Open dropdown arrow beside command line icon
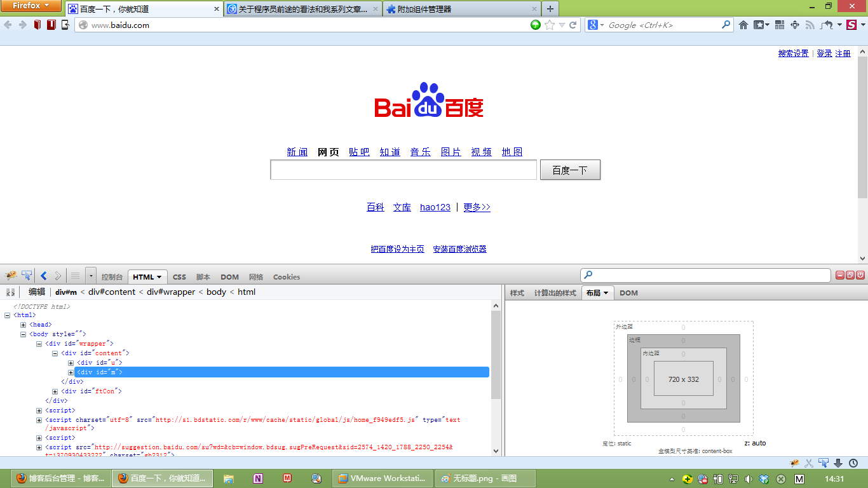This screenshot has width=868, height=488. click(x=90, y=276)
